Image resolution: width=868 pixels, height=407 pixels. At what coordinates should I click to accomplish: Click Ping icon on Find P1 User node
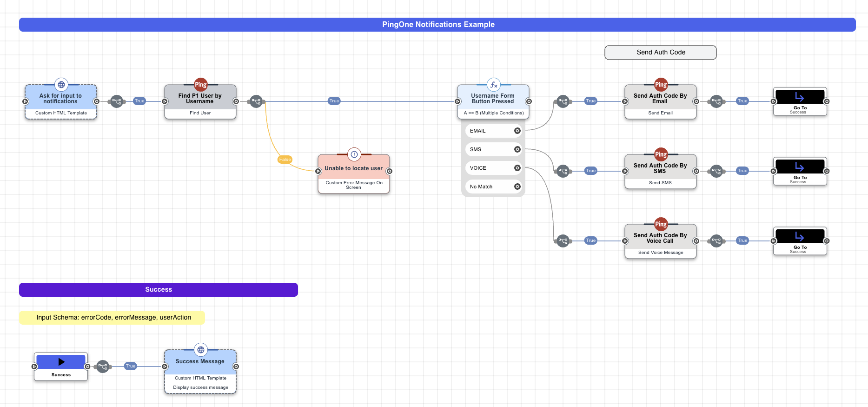tap(200, 85)
